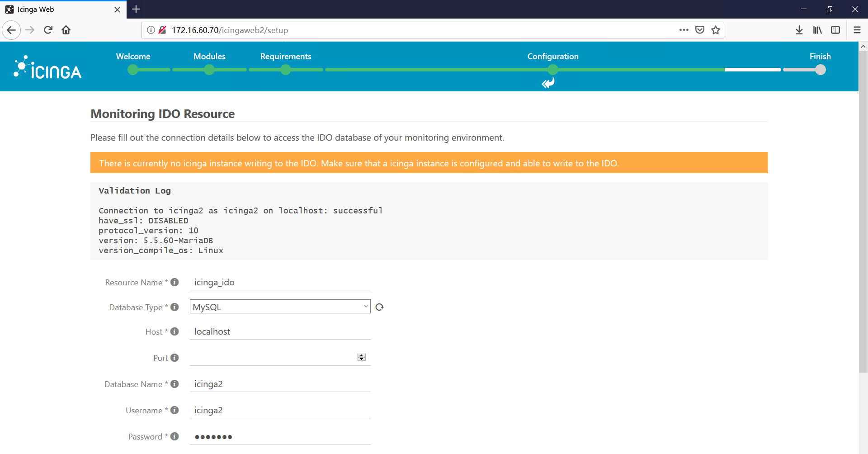868x454 pixels.
Task: Close the Icinga Web tab
Action: 117,9
